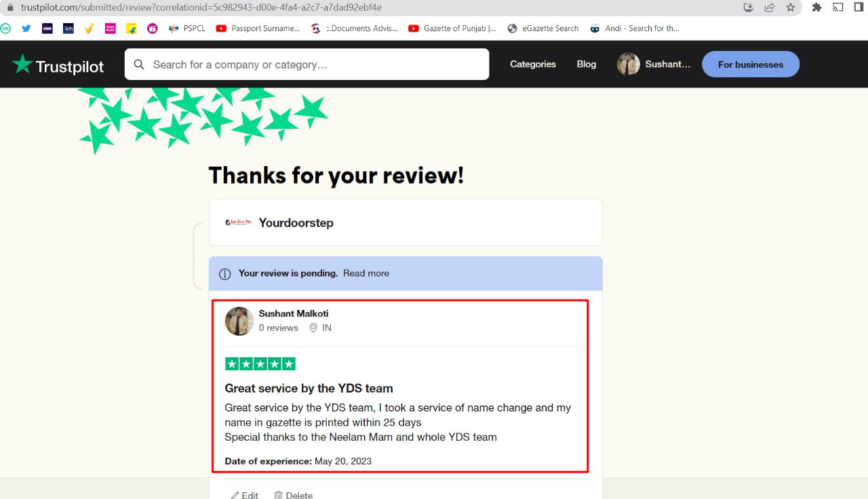The height and width of the screenshot is (499, 868).
Task: Delete the submitted review
Action: [x=293, y=495]
